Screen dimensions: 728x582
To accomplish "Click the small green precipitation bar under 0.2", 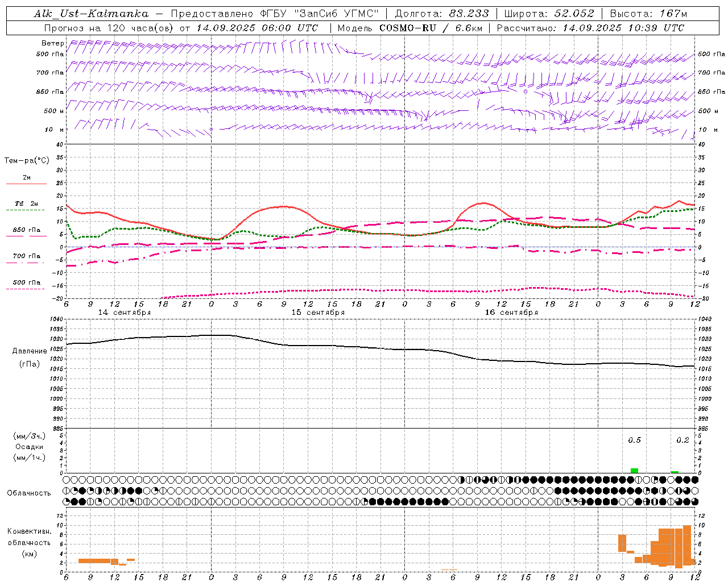I will (675, 472).
